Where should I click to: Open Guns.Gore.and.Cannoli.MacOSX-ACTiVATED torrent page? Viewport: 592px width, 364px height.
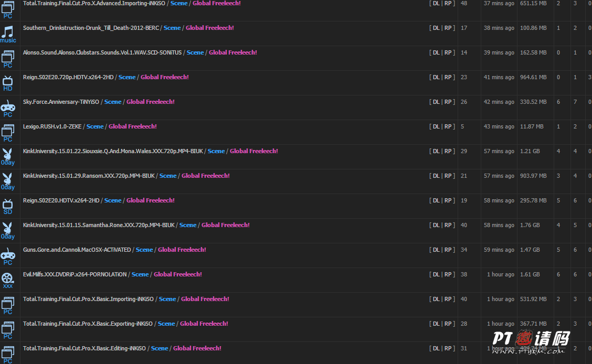click(x=77, y=250)
